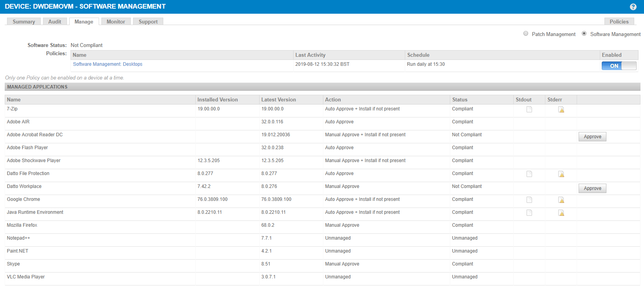The image size is (644, 289).
Task: Switch to the Audit tab
Action: [55, 22]
